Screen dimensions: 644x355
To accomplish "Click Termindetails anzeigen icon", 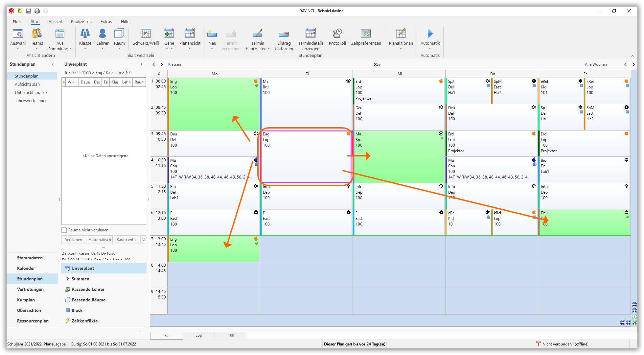I will [310, 34].
